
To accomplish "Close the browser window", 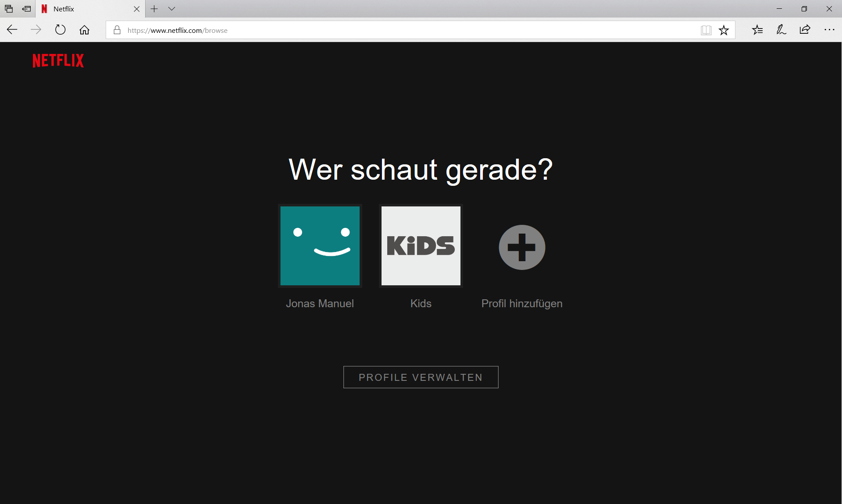I will [x=829, y=9].
